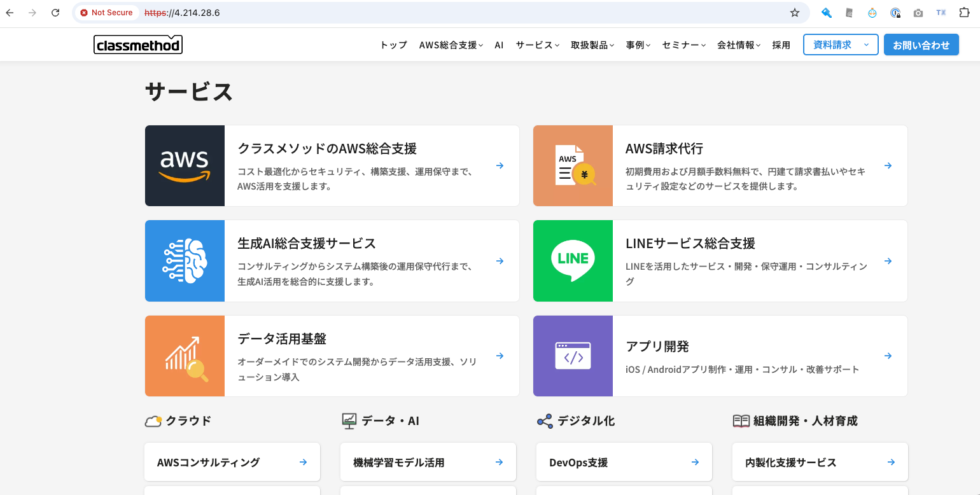The image size is (980, 495).
Task: Click the お問い合わせ button
Action: click(x=921, y=45)
